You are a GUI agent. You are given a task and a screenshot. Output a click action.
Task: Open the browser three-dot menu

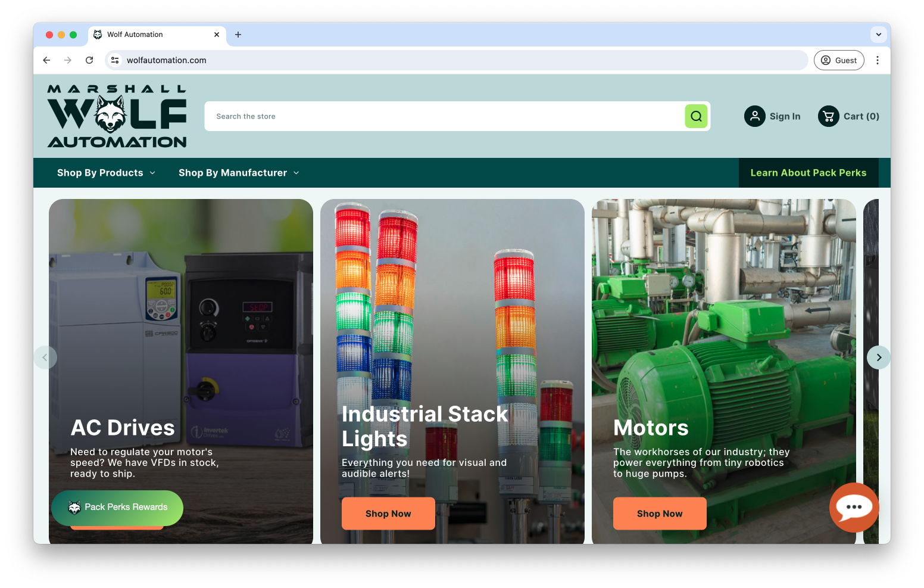click(x=878, y=60)
